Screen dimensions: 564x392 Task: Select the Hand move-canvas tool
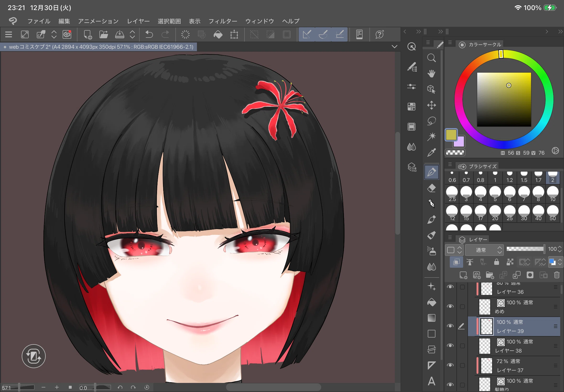point(431,73)
